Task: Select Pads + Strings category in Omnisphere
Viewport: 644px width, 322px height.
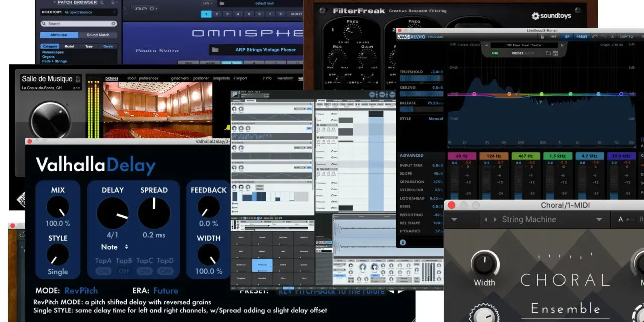Action: coord(54,61)
